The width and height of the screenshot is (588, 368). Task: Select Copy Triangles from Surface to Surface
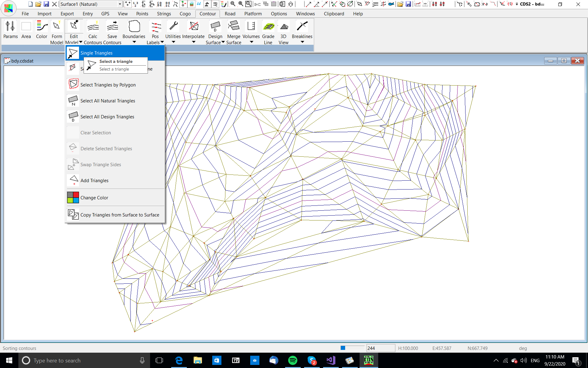click(119, 215)
